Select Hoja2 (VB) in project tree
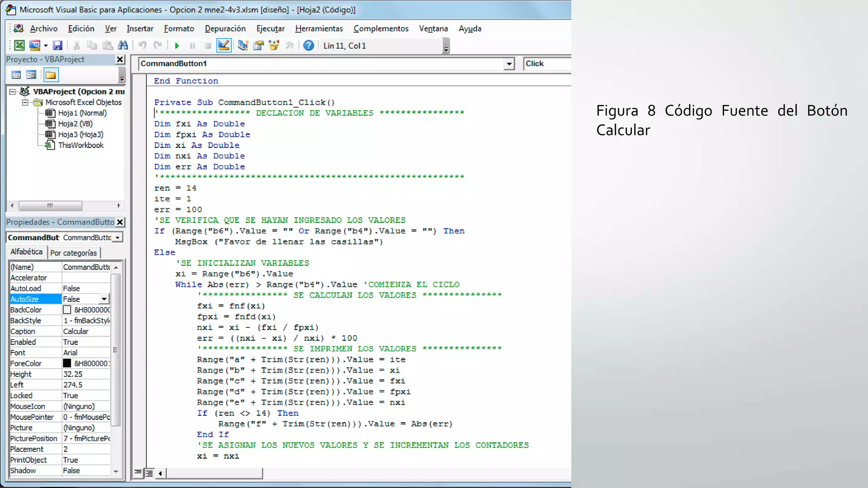This screenshot has height=488, width=868. (x=75, y=124)
